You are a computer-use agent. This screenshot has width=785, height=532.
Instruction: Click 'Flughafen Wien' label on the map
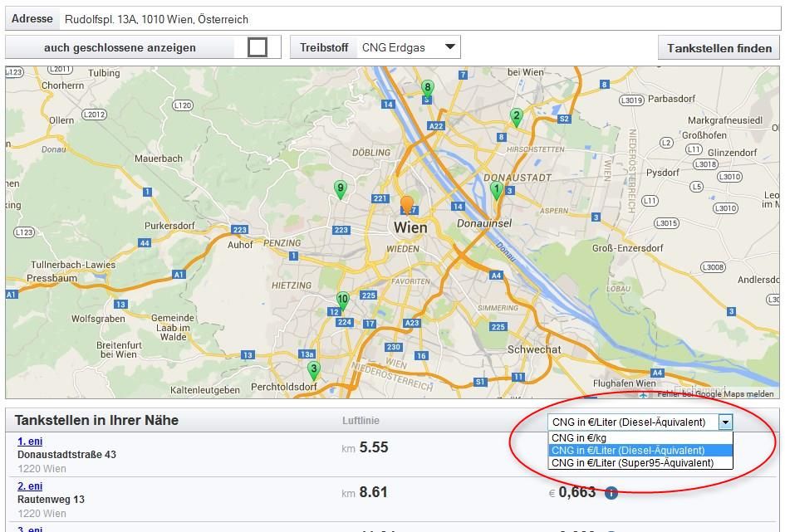pyautogui.click(x=625, y=383)
